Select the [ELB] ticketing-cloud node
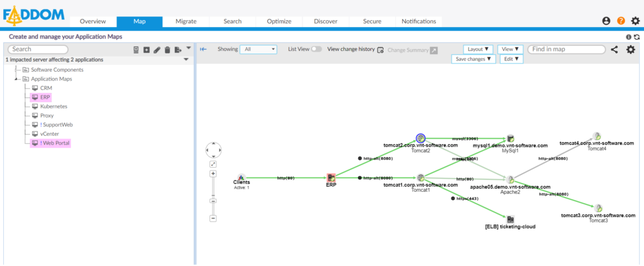The image size is (644, 266). tap(511, 219)
